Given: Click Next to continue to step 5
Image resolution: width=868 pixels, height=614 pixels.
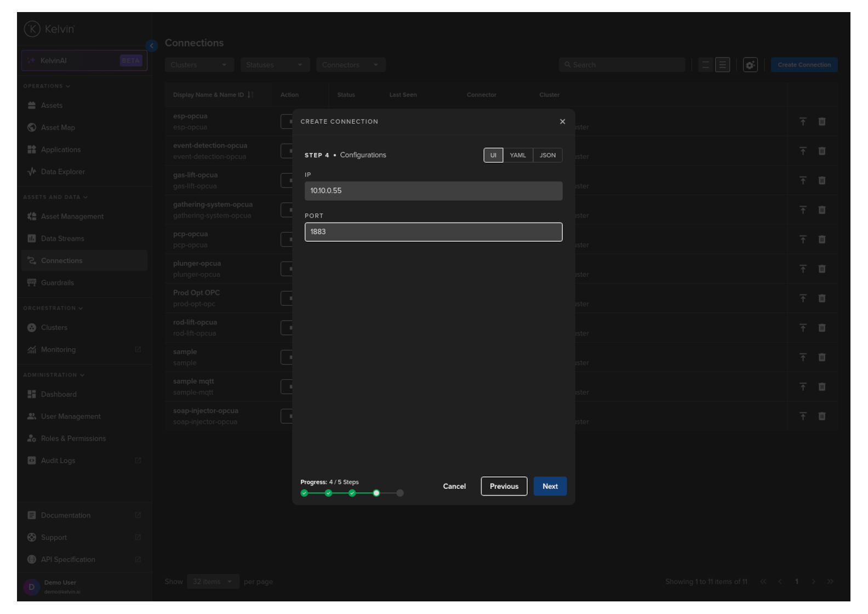Looking at the screenshot, I should click(x=550, y=486).
